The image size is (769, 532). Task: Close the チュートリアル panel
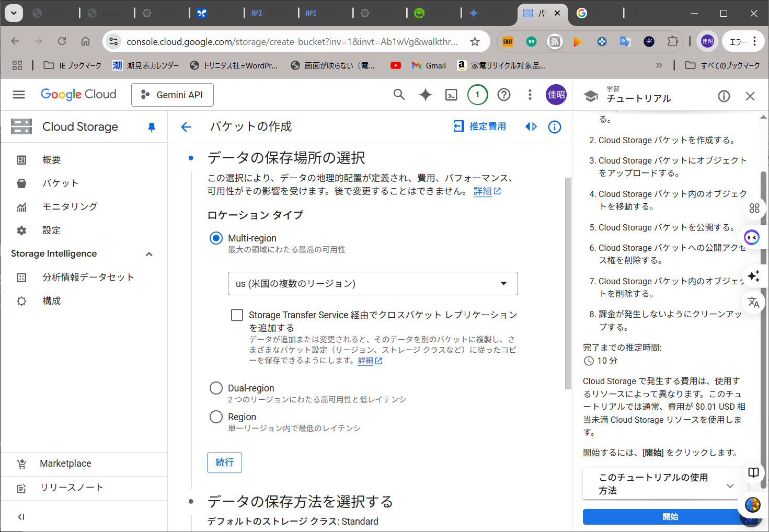(x=750, y=96)
